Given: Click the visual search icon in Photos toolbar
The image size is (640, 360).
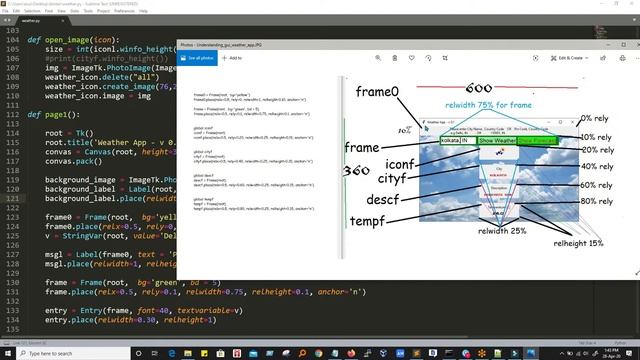Looking at the screenshot, I should (x=536, y=58).
